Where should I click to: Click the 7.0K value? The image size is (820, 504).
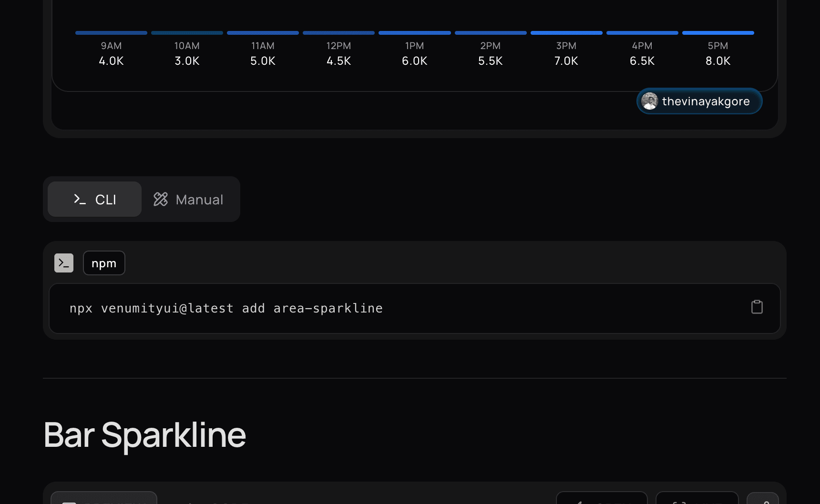tap(566, 61)
